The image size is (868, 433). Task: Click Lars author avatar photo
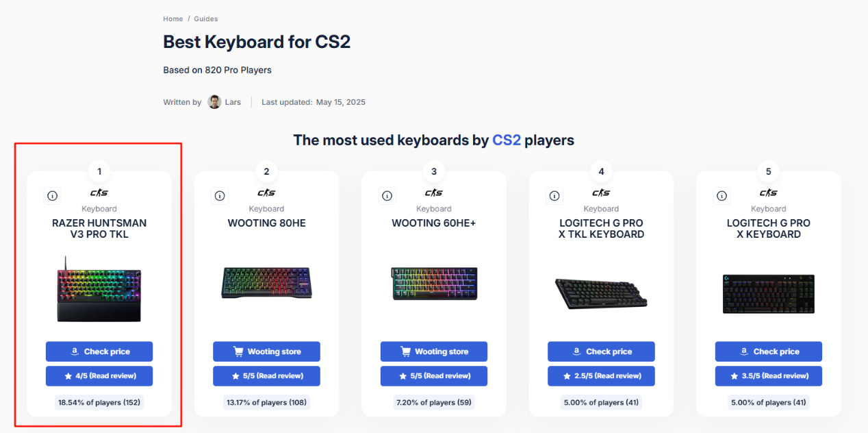tap(214, 102)
